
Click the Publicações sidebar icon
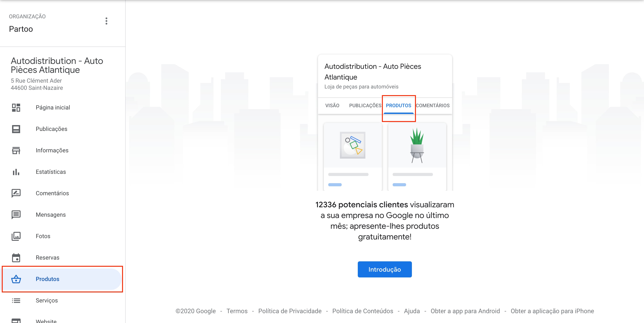[x=16, y=129]
